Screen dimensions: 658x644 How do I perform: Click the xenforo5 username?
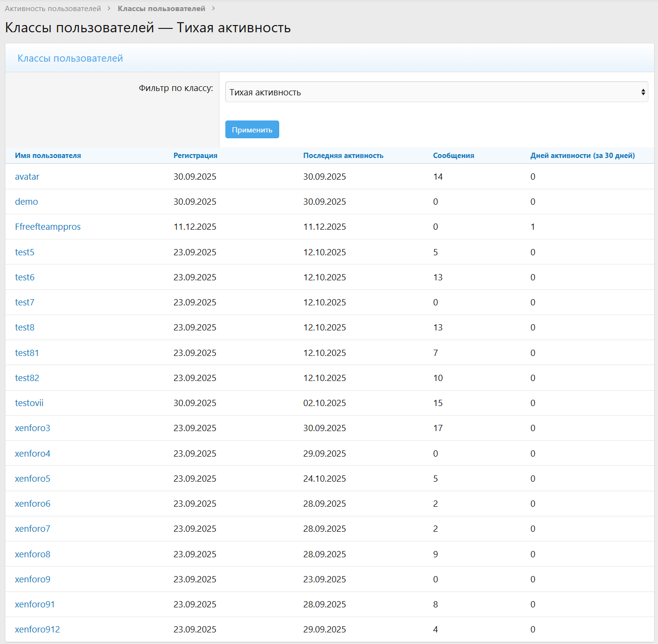32,479
